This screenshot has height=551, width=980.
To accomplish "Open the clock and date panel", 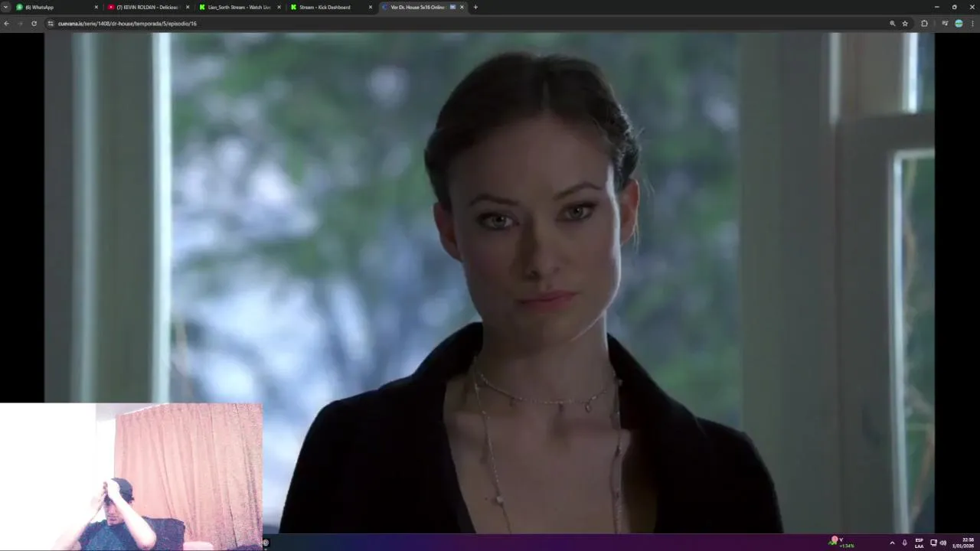I will tap(963, 543).
